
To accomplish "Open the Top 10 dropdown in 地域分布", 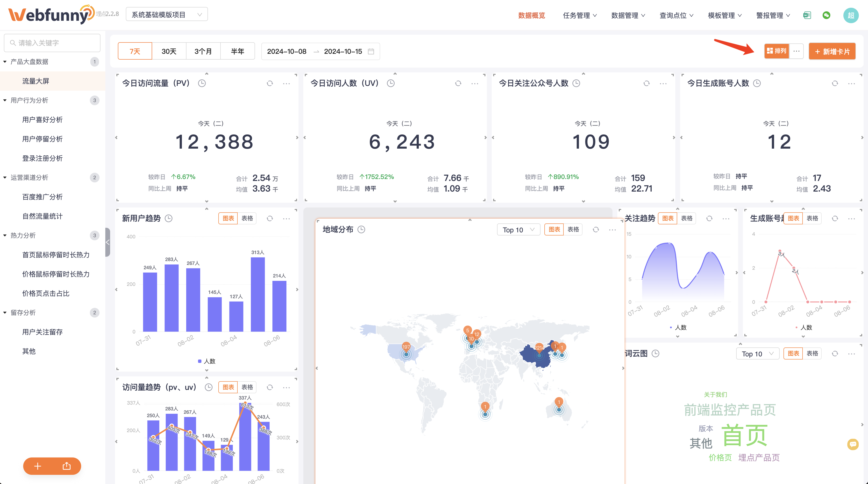I will 519,229.
